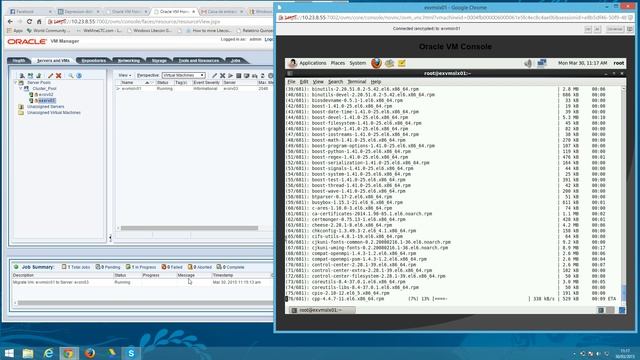Viewport: 640px width, 360px height.
Task: Open the terminal File menu
Action: click(291, 82)
